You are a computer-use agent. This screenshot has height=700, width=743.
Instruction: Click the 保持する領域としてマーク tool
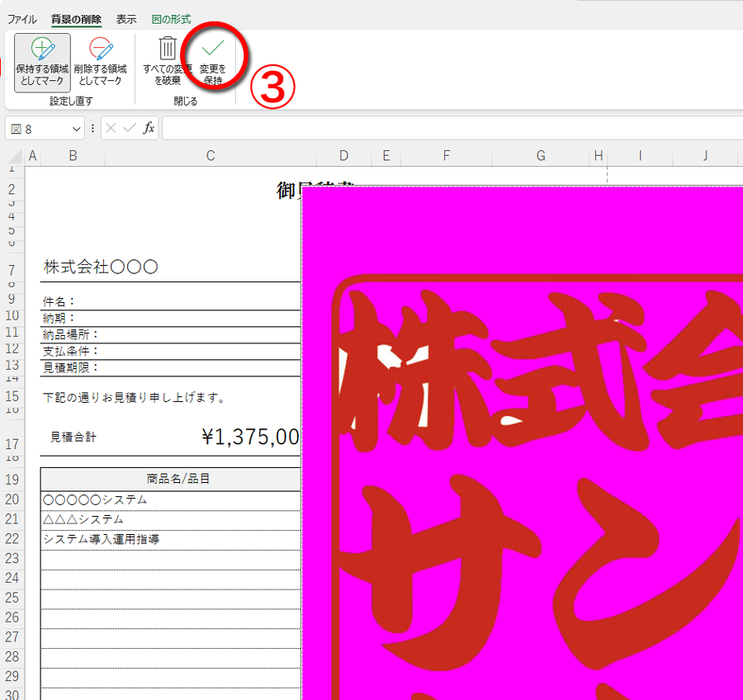(42, 62)
